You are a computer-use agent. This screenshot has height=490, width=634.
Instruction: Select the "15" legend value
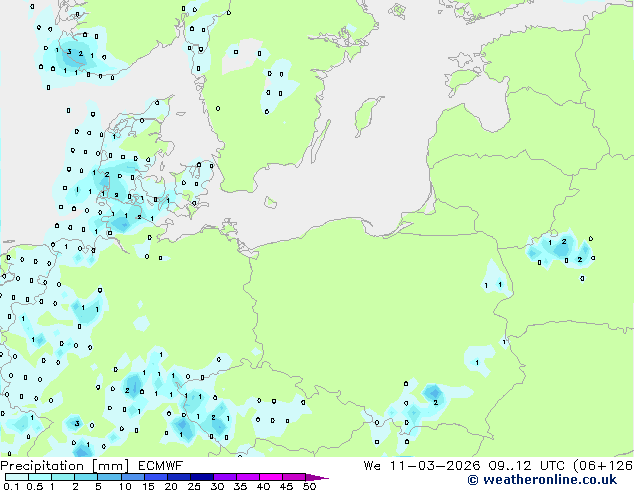click(148, 486)
